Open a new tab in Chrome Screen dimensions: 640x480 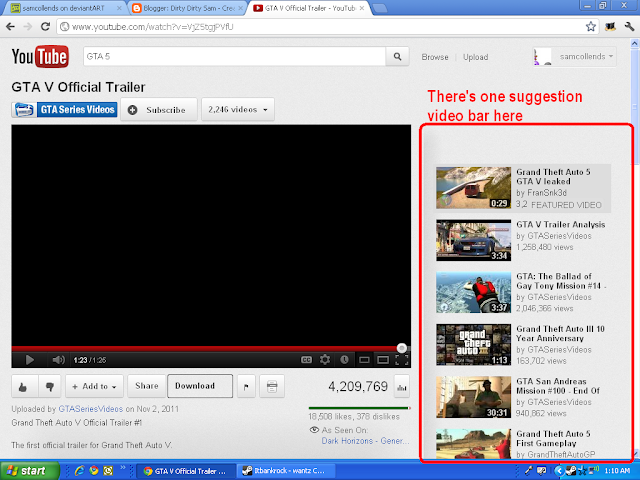pos(380,8)
